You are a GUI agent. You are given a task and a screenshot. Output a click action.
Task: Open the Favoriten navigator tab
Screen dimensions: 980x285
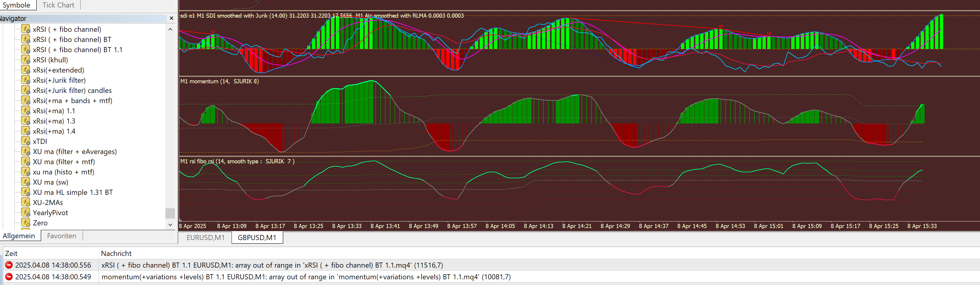62,236
